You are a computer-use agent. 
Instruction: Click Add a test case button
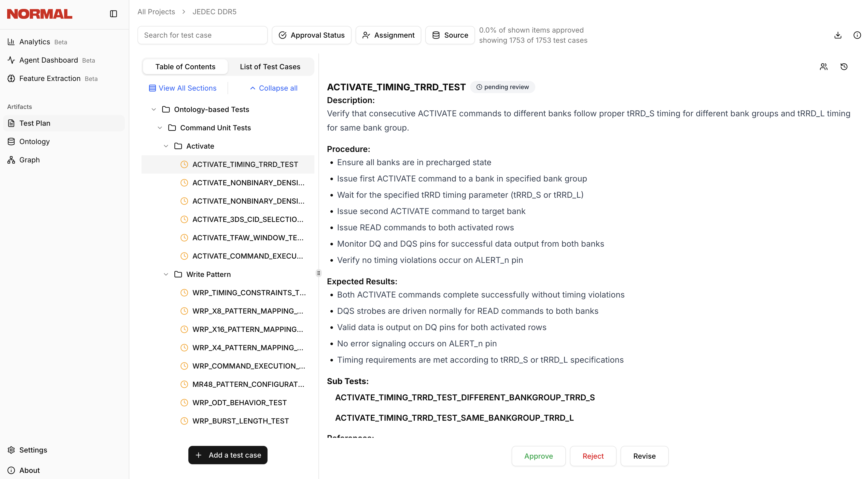point(228,455)
